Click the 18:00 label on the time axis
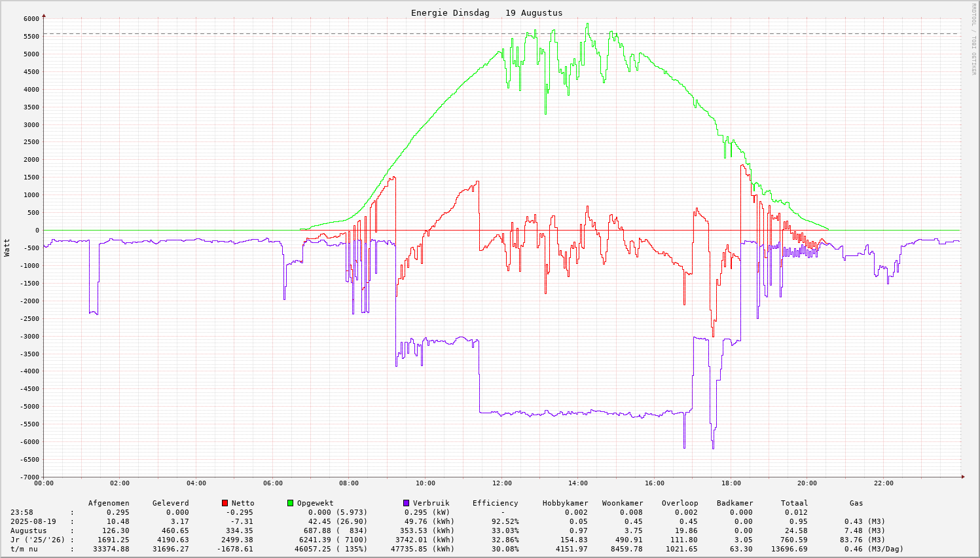The width and height of the screenshot is (980, 558). tap(731, 483)
